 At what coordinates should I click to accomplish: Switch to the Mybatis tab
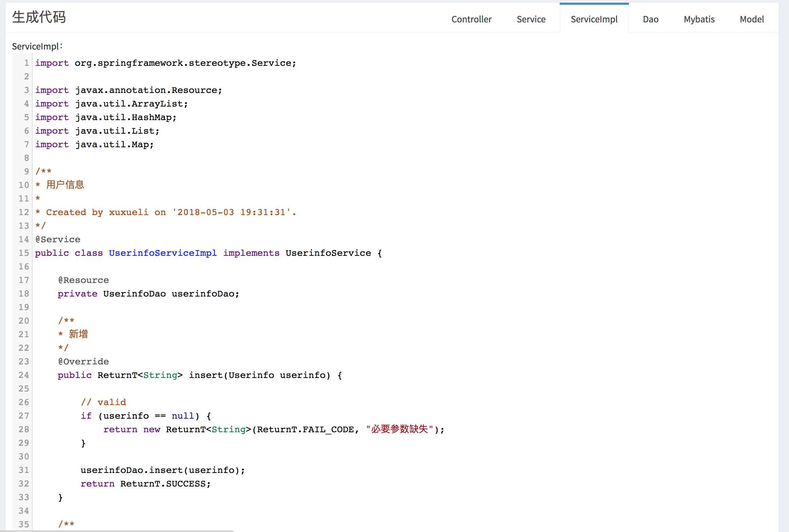(699, 19)
